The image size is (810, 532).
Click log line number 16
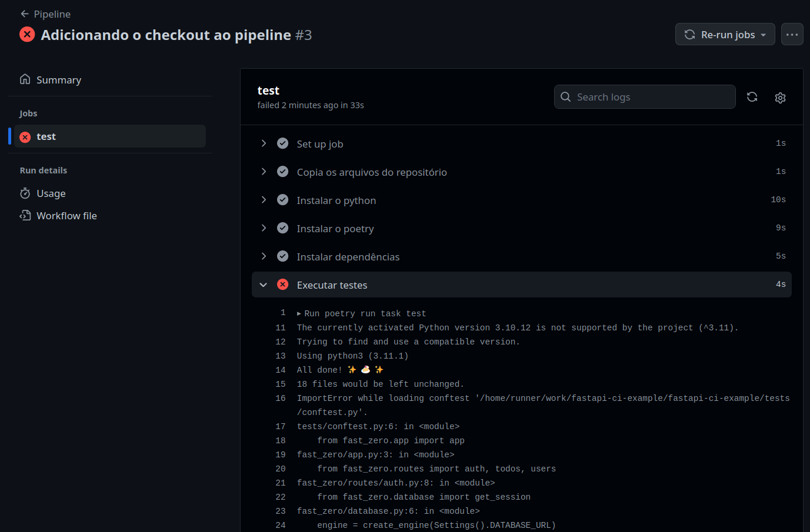pos(281,399)
